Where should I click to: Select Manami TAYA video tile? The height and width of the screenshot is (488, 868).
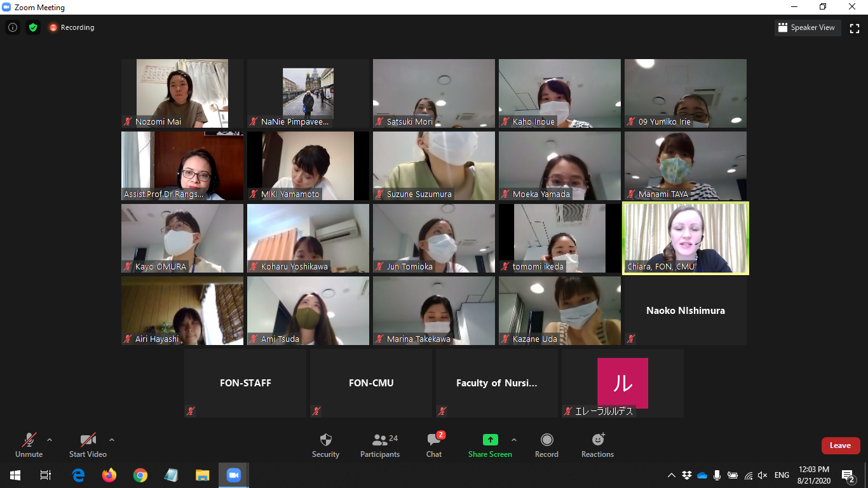[x=686, y=166]
